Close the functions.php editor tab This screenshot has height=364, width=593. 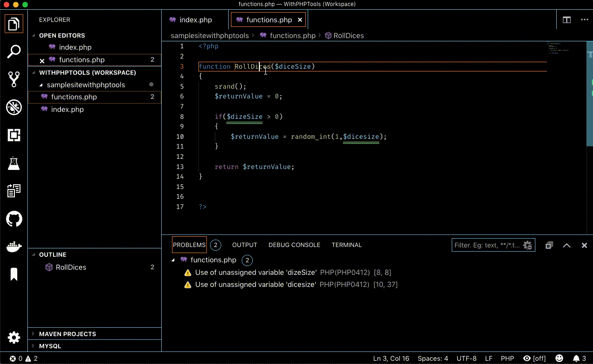click(300, 20)
